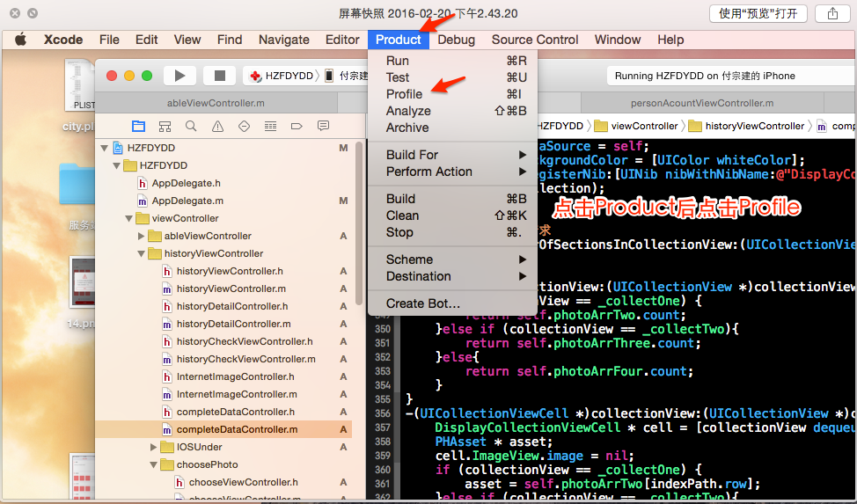Open the Source Control menu

[535, 40]
